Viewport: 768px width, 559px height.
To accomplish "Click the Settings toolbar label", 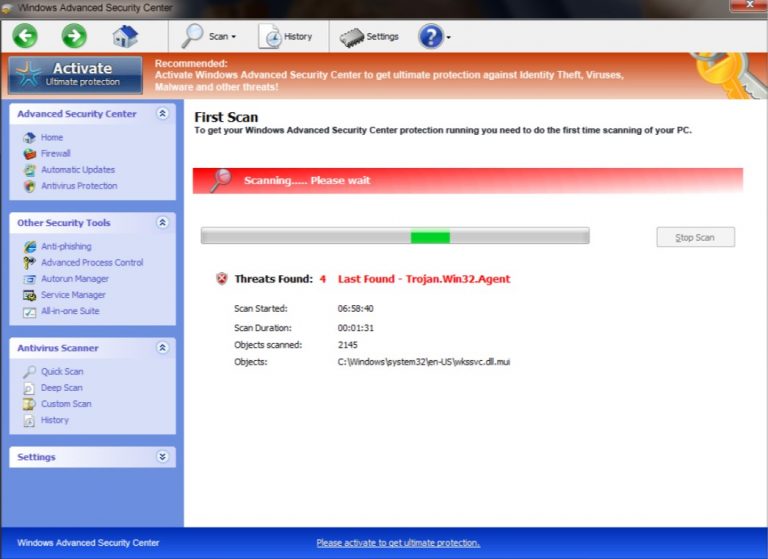I will [x=383, y=37].
